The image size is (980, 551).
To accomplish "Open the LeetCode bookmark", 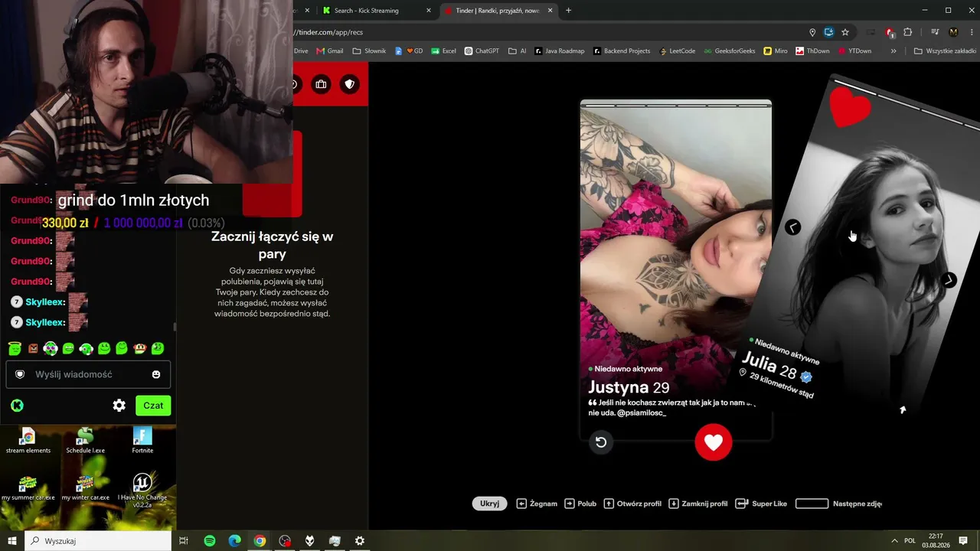I will 677,51.
